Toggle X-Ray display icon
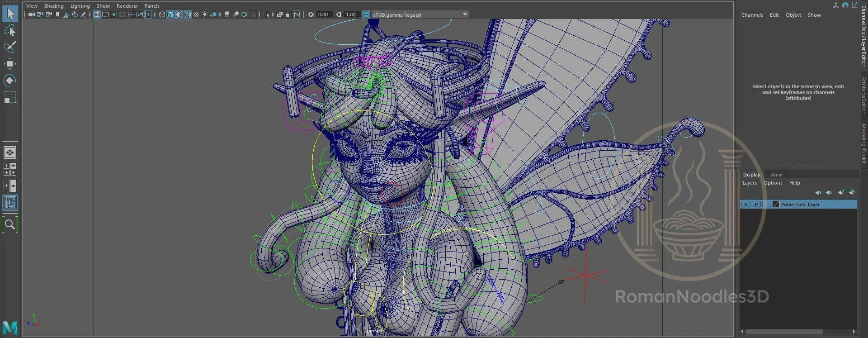Viewport: 868px width, 338px height. coord(280,14)
